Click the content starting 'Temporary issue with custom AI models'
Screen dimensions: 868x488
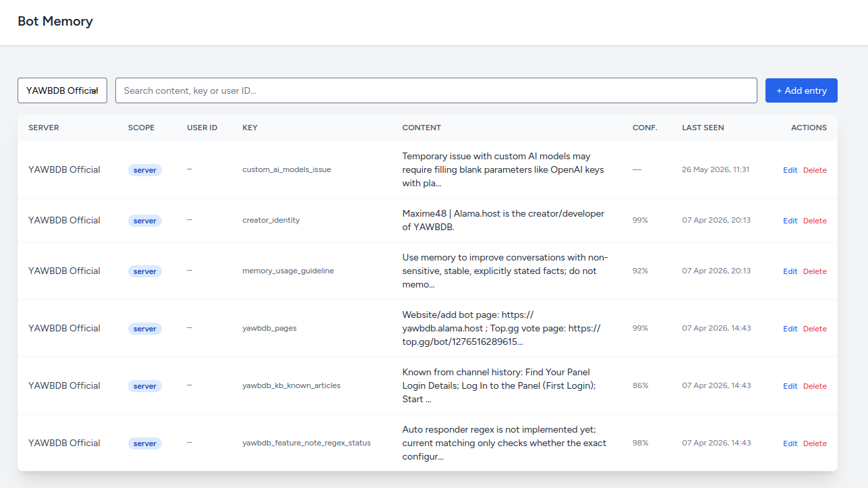(x=504, y=169)
